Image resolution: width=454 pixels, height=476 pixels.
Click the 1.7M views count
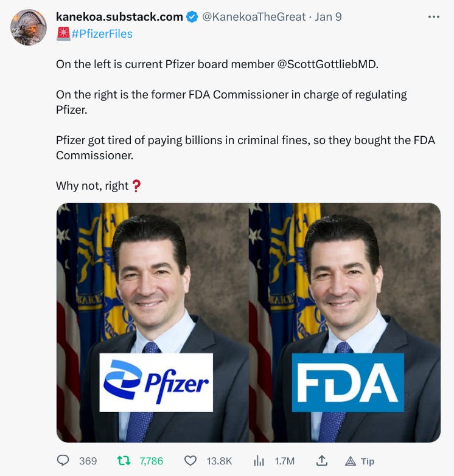(x=285, y=461)
